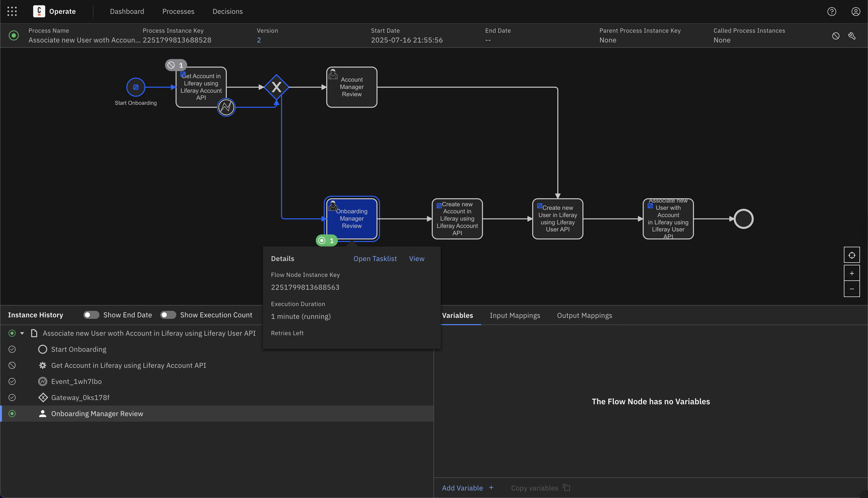868x498 pixels.
Task: Switch to the Output Mappings tab
Action: click(x=585, y=315)
